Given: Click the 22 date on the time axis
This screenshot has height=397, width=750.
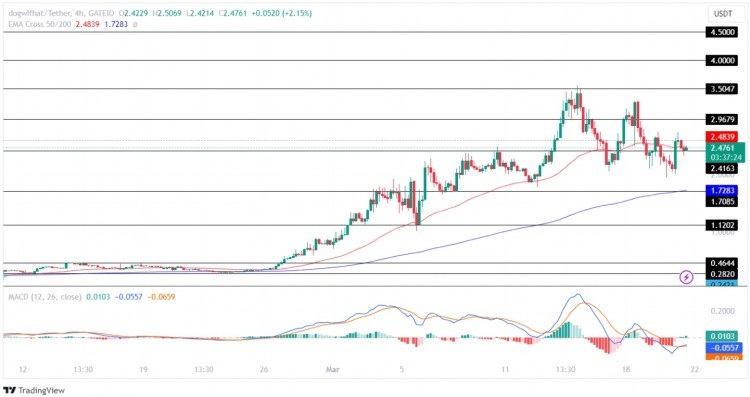Looking at the screenshot, I should pyautogui.click(x=695, y=369).
